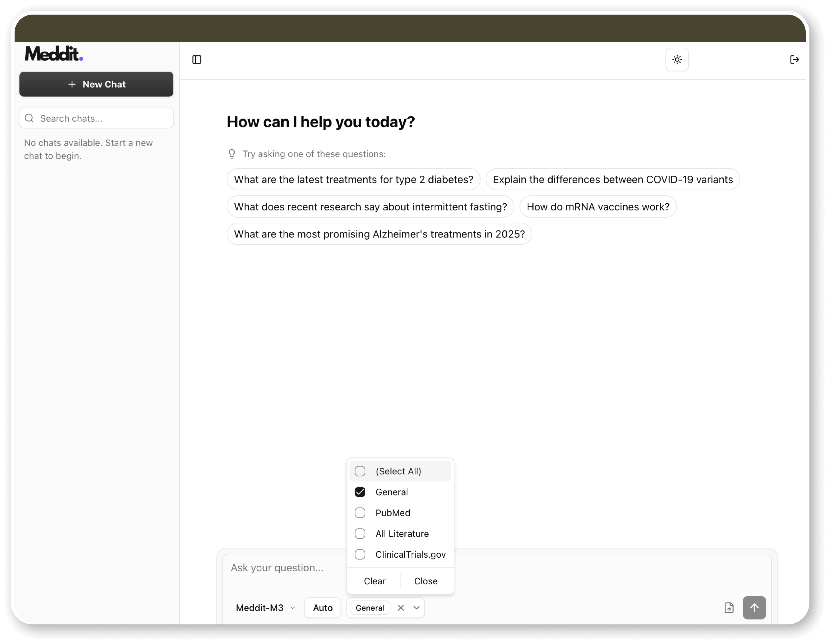
Task: Click the file upload icon
Action: (729, 607)
